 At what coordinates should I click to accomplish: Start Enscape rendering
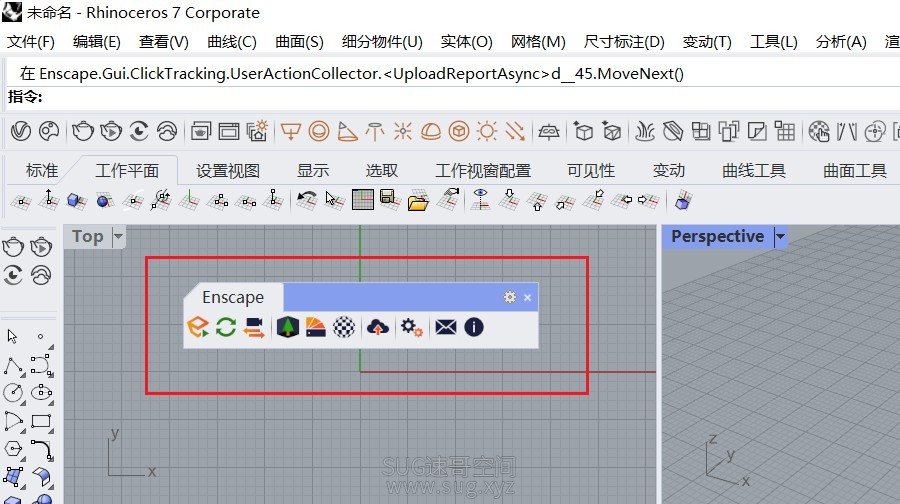point(197,327)
